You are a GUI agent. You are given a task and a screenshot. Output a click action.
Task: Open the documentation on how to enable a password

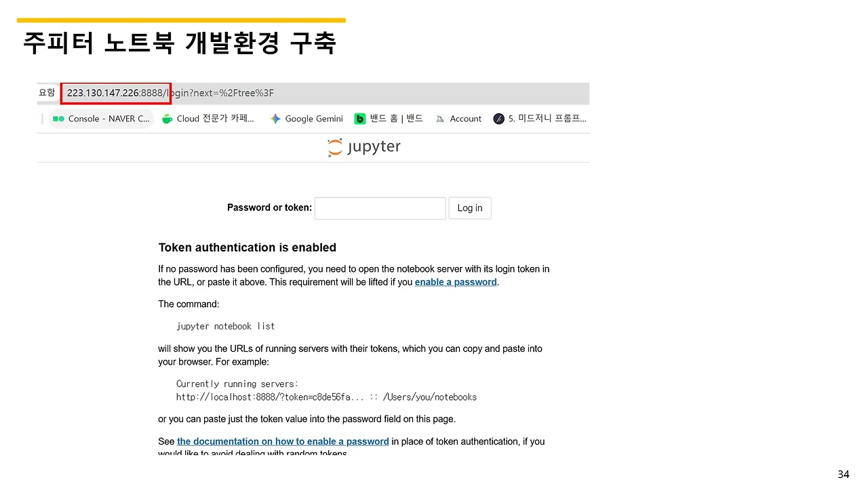click(282, 441)
